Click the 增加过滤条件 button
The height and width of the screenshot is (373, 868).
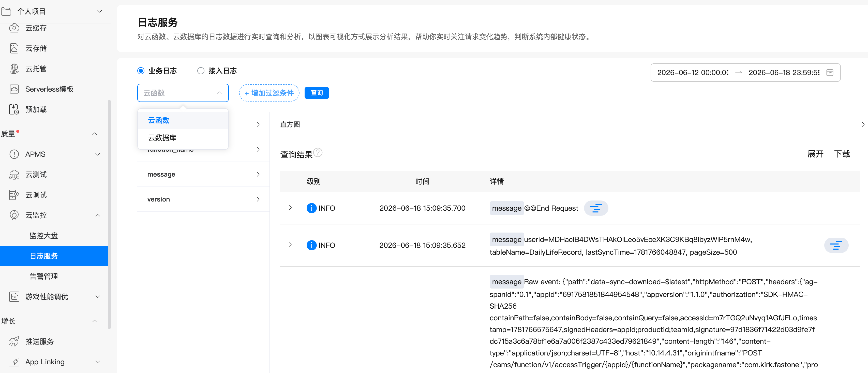click(269, 93)
